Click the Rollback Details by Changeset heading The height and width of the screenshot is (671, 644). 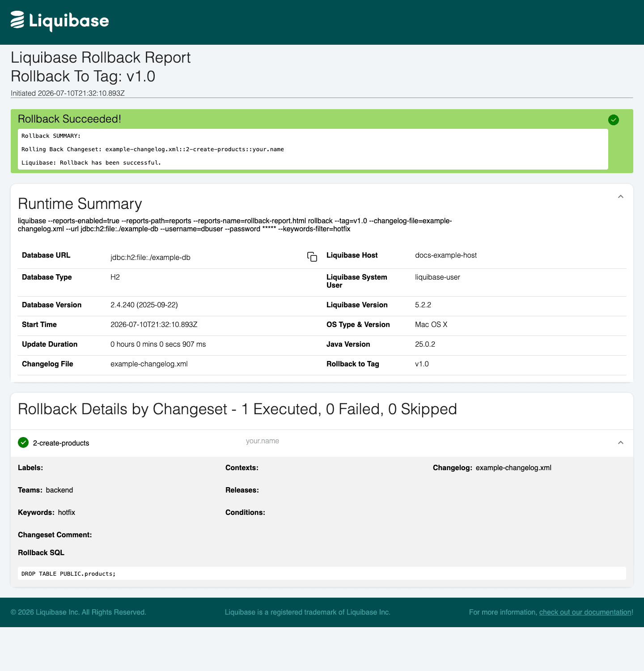(237, 409)
